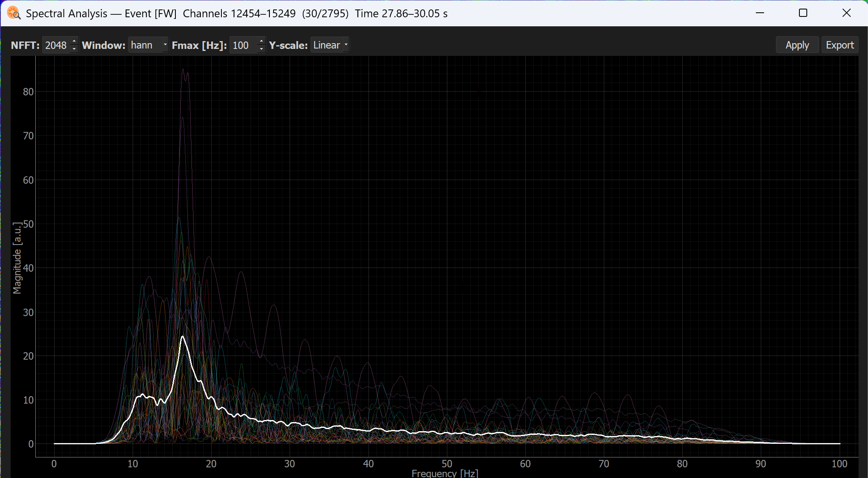Click the 20 tick on magnitude axis

coord(28,356)
